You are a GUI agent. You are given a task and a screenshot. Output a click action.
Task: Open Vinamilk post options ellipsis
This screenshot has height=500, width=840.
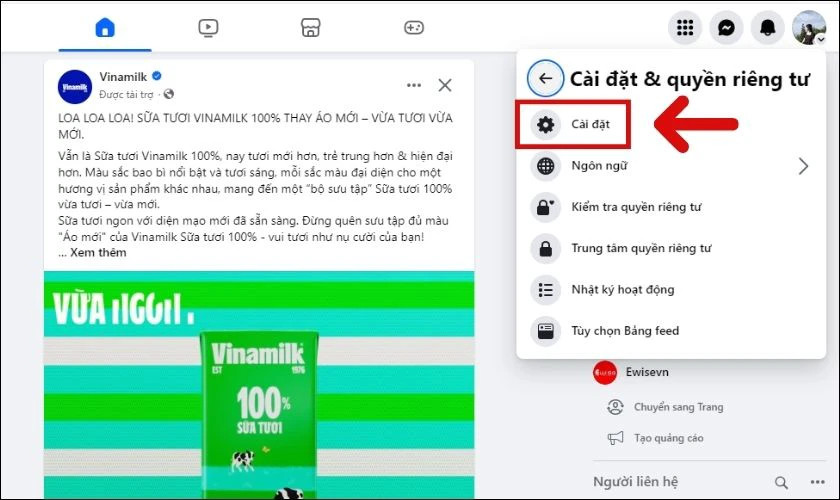414,85
